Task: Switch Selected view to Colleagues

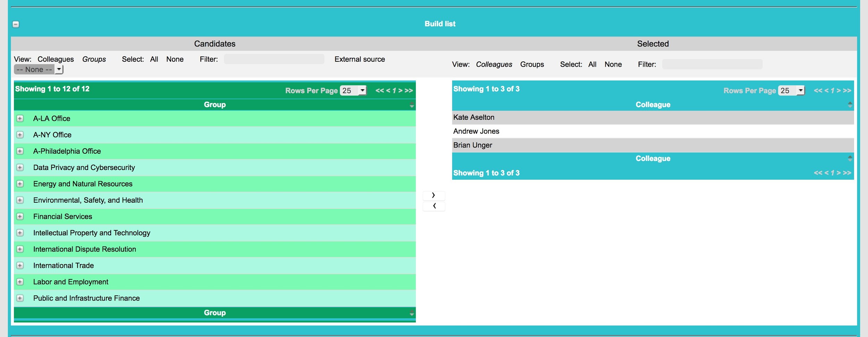Action: (x=494, y=65)
